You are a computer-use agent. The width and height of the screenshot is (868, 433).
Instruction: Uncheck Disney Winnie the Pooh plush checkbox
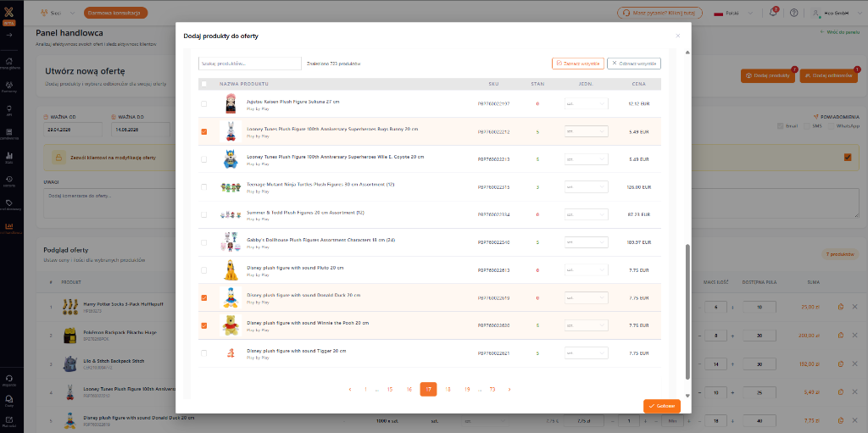coord(203,325)
